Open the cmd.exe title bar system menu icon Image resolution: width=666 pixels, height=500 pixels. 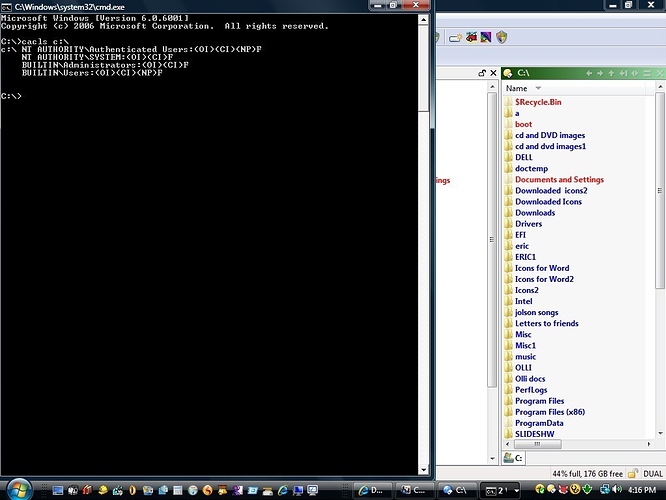coord(6,7)
